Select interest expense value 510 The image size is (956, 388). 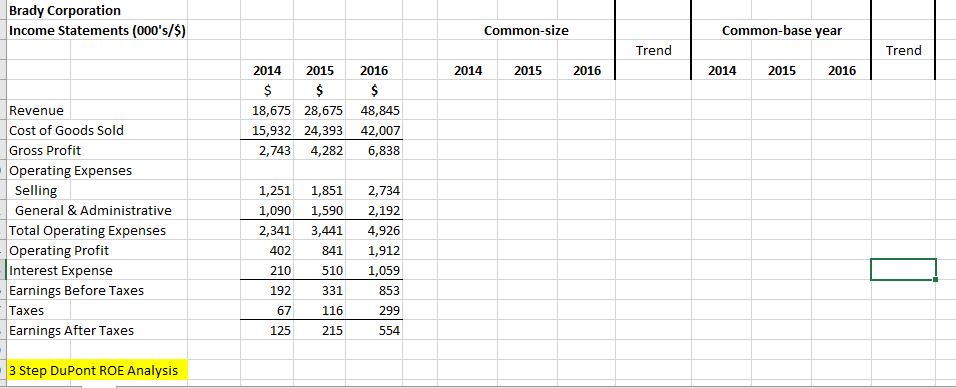pyautogui.click(x=333, y=270)
